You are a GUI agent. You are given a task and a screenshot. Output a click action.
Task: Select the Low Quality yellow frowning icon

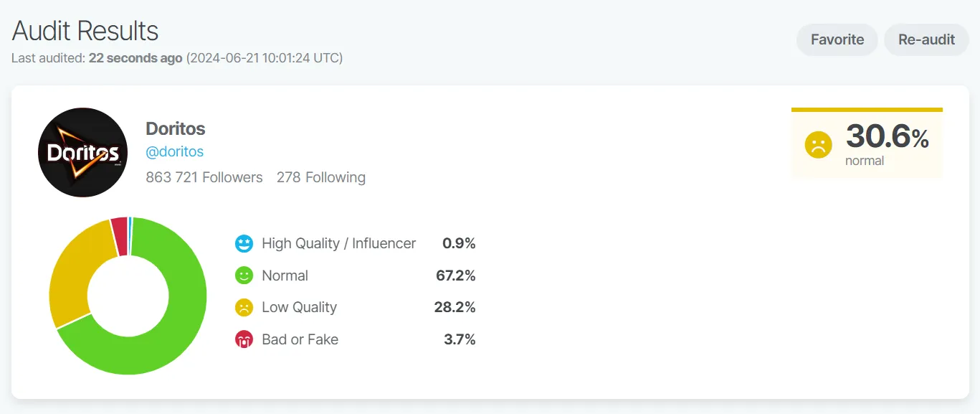[x=244, y=307]
